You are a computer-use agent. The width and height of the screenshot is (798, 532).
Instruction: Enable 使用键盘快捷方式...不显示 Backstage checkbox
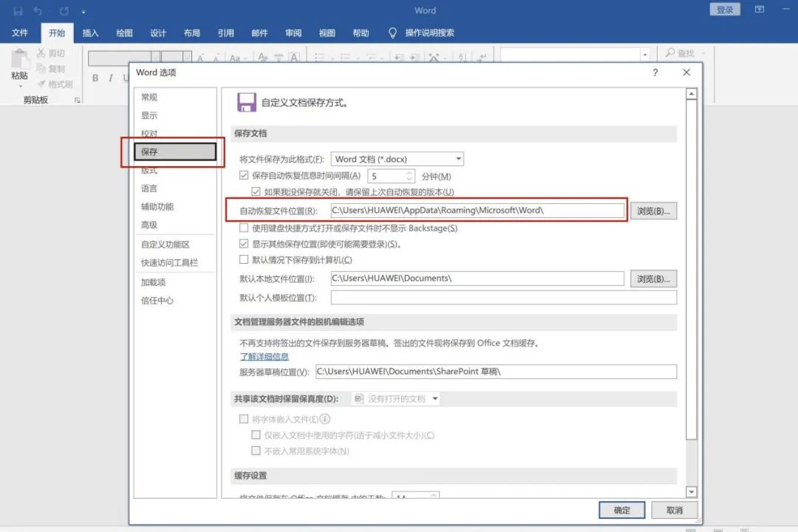click(x=244, y=228)
